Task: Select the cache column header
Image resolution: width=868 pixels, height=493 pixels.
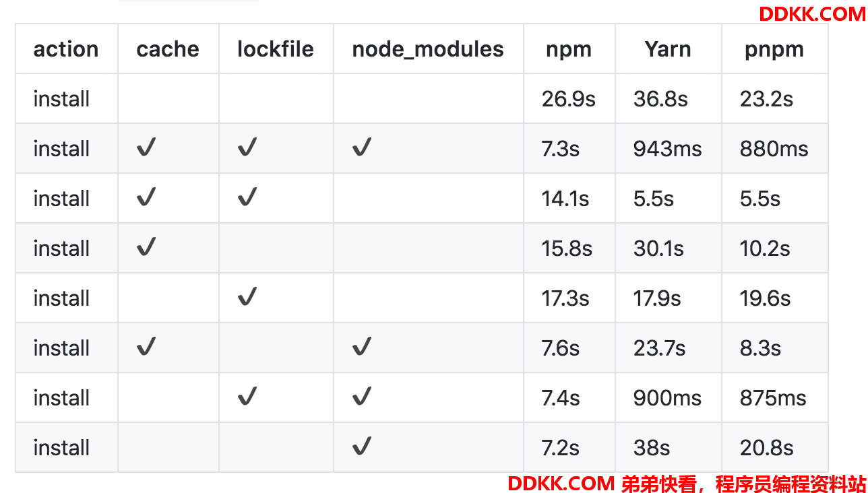Action: click(168, 49)
